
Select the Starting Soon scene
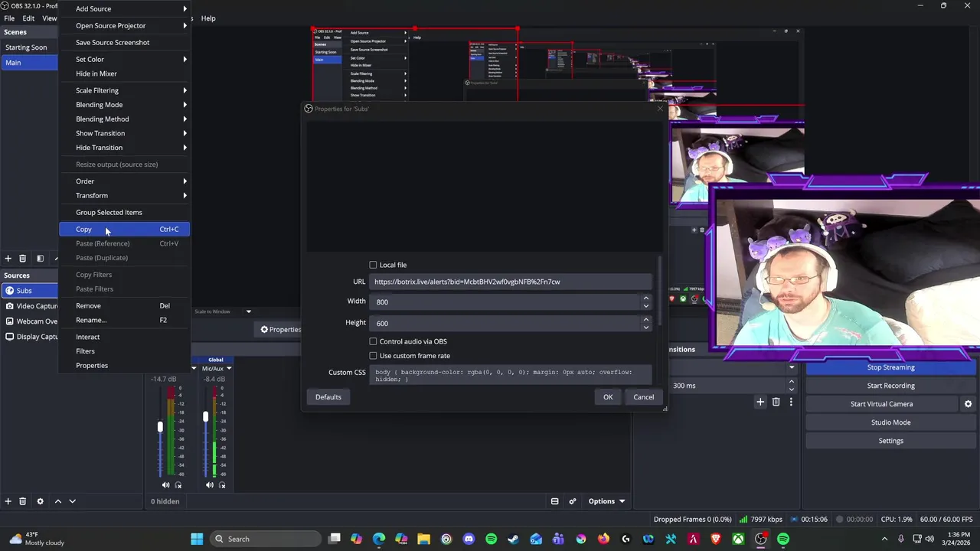coord(29,47)
